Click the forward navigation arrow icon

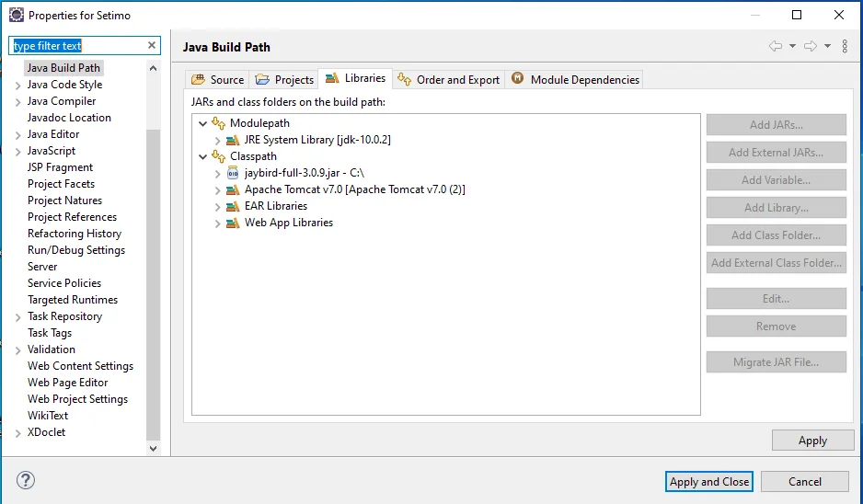[810, 46]
